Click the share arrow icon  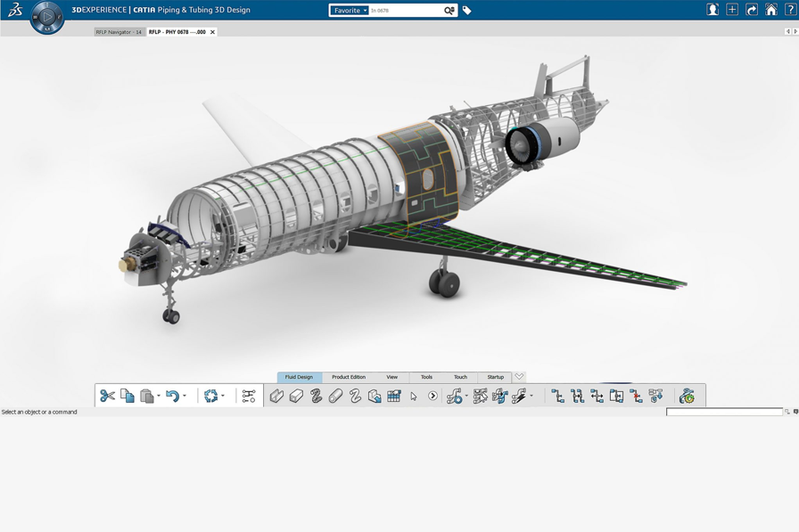[752, 10]
